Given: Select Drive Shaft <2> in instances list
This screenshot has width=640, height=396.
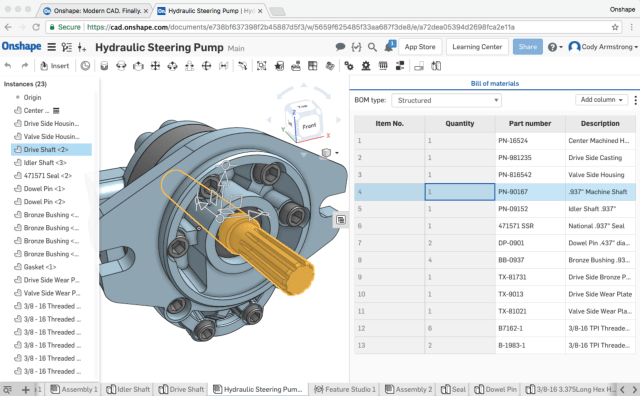Looking at the screenshot, I should click(x=51, y=149).
